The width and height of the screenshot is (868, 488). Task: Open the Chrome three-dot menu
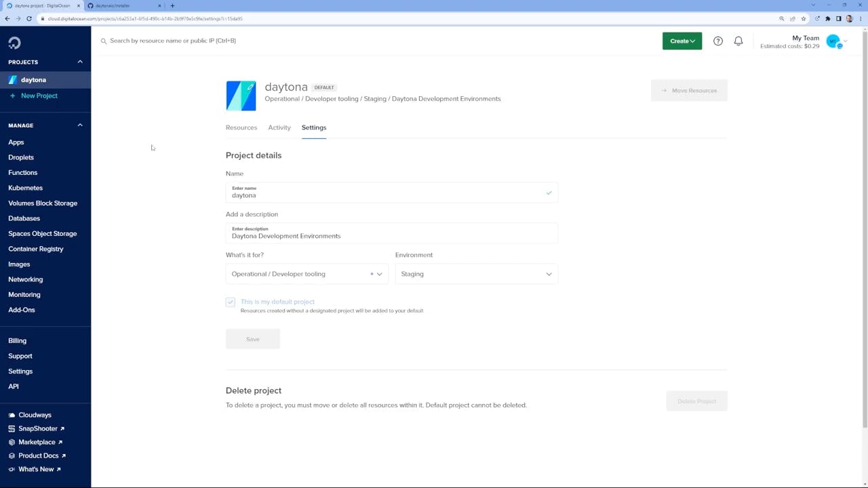click(x=860, y=19)
